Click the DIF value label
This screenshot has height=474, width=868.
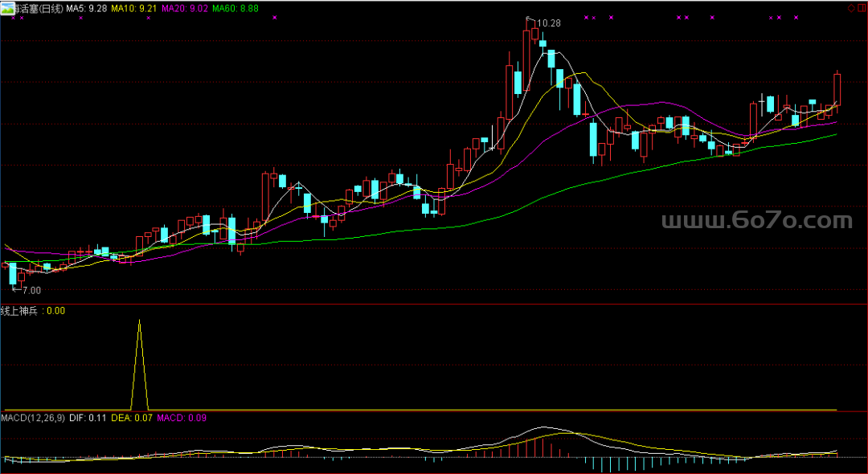point(88,418)
